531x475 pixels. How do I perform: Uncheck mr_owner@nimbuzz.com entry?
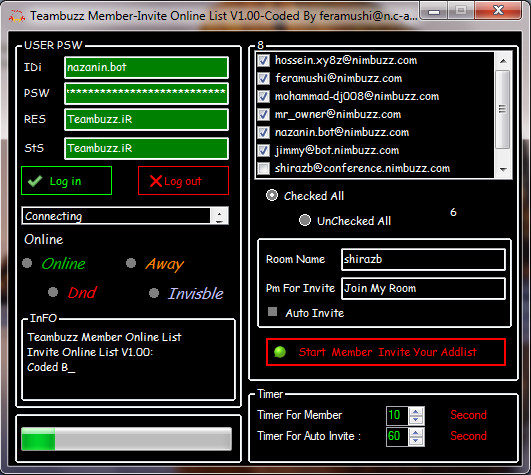tap(263, 114)
